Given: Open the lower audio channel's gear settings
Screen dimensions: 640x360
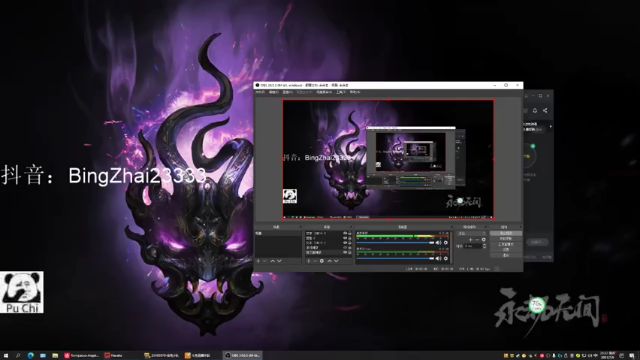Looking at the screenshot, I should tap(446, 258).
